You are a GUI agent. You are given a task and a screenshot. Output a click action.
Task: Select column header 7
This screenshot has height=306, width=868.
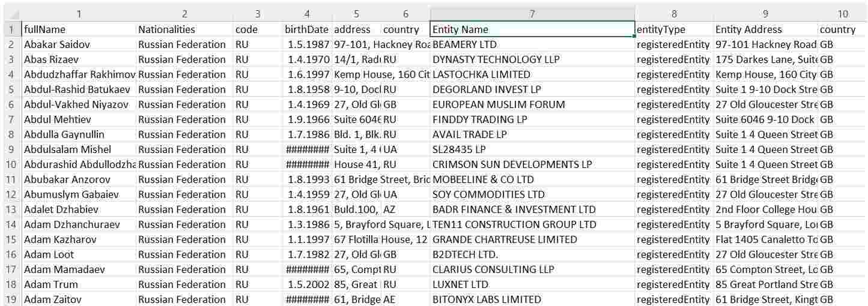click(x=532, y=14)
